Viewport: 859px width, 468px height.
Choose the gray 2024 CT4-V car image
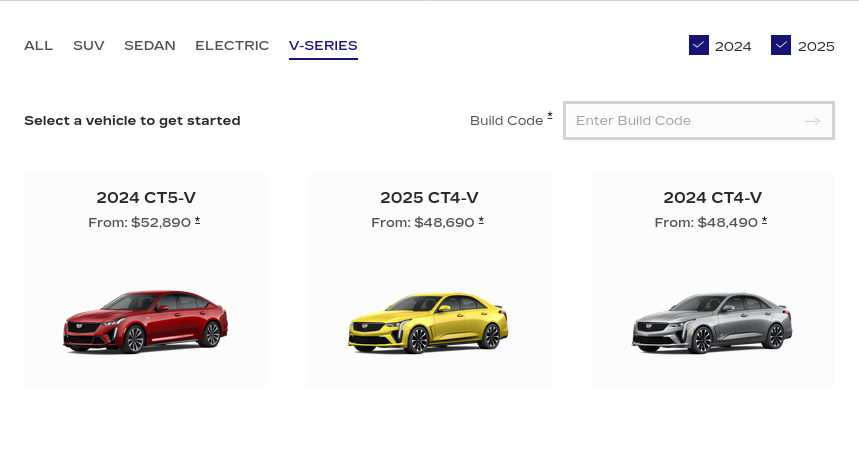pyautogui.click(x=712, y=322)
